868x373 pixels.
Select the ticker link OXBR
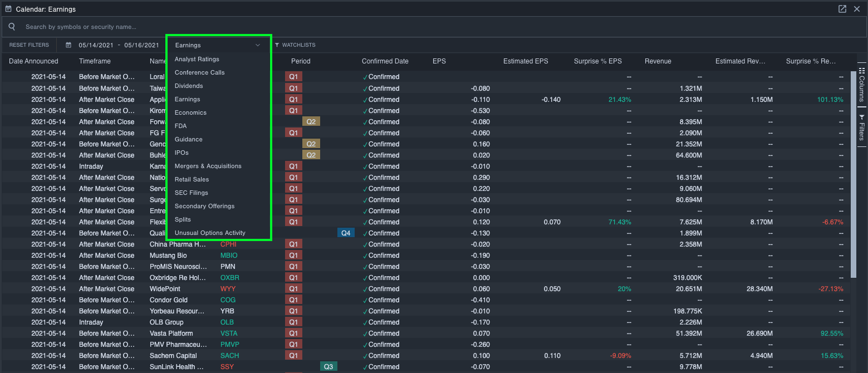[229, 277]
